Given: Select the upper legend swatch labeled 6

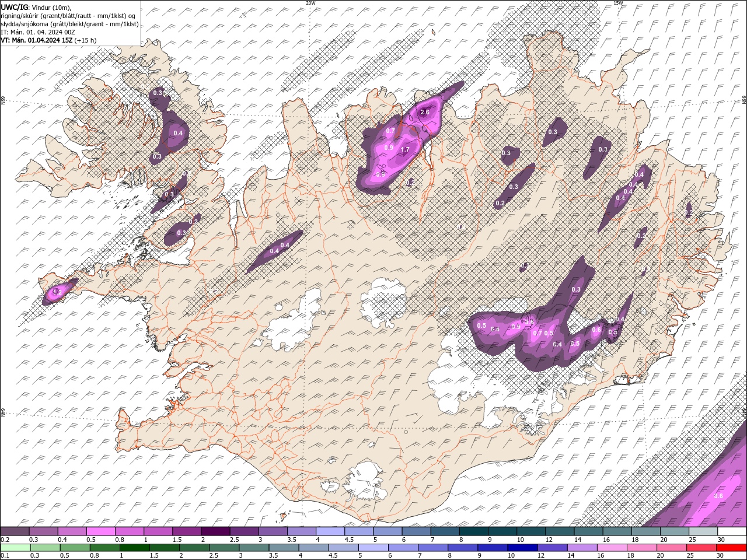Looking at the screenshot, I should (417, 531).
